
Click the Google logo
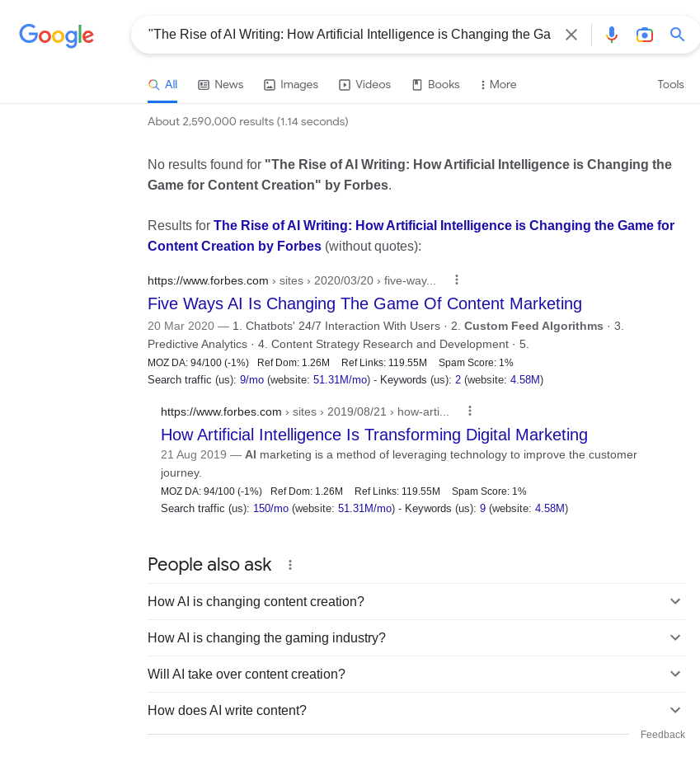[56, 35]
